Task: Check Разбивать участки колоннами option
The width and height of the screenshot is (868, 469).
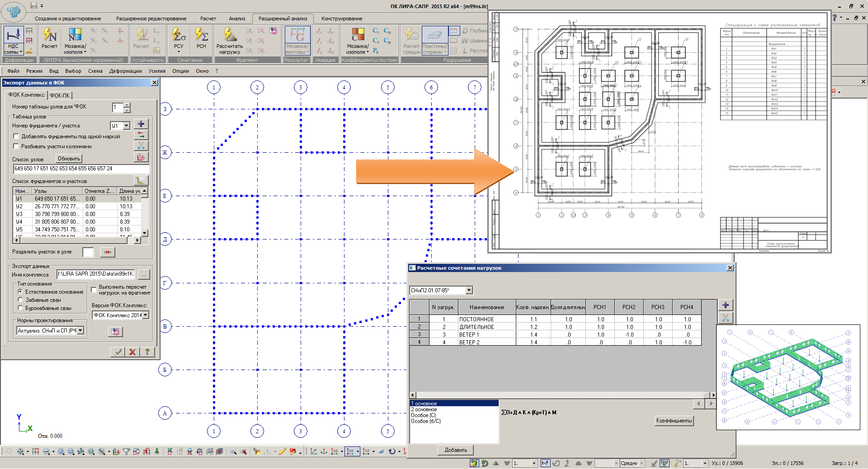Action: (16, 146)
